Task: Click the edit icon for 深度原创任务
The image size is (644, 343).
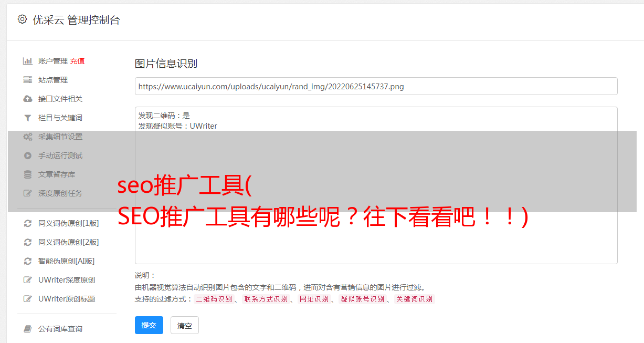Action: pos(28,193)
